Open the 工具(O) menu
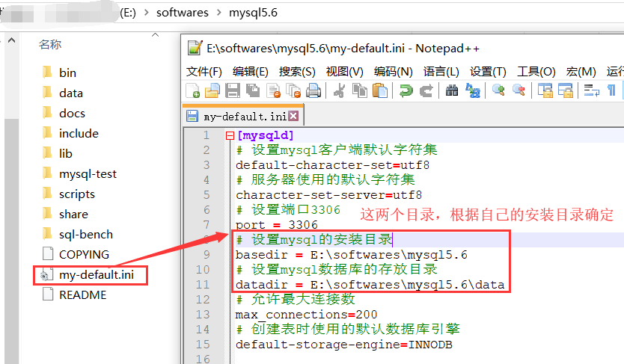624x364 pixels. (536, 72)
